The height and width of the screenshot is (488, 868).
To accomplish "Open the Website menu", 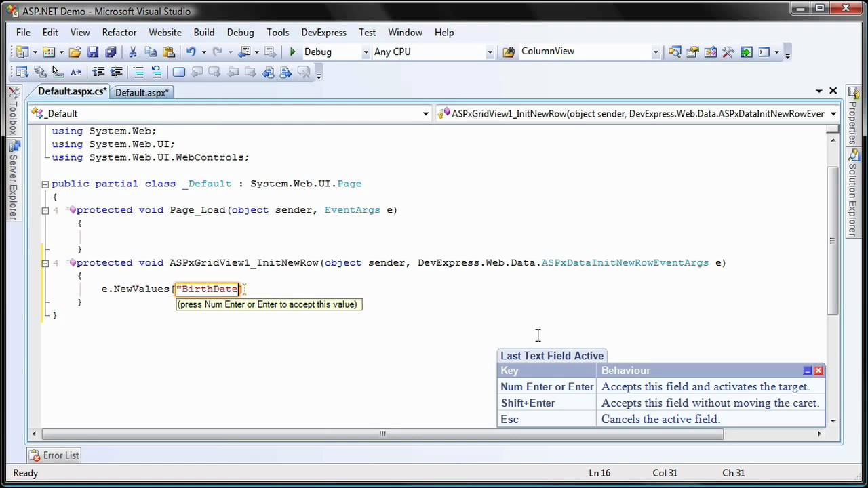I will (x=165, y=32).
